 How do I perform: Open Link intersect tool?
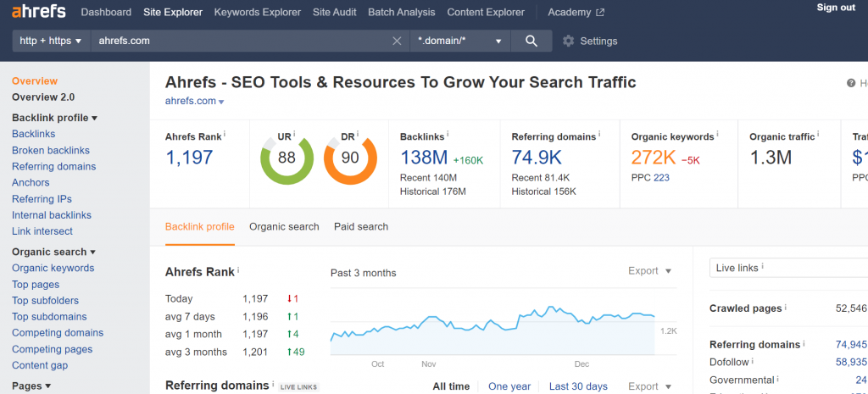[x=42, y=230]
